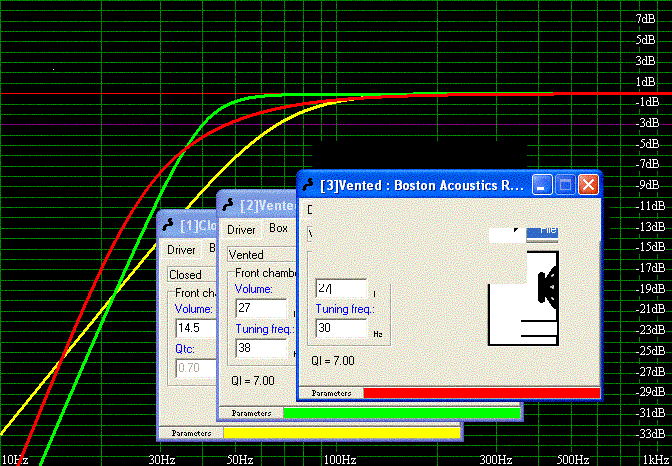Open the Driver tab in window [1]
This screenshot has width=672, height=466.
pyautogui.click(x=181, y=250)
